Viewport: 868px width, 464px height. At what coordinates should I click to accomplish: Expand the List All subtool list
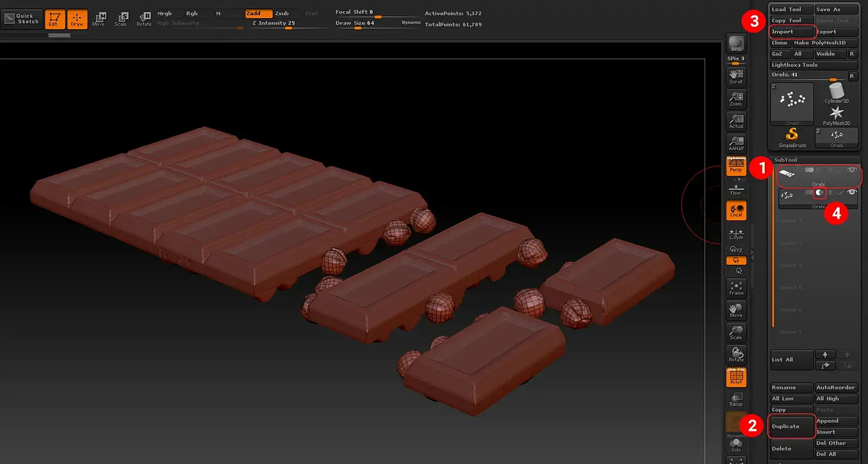point(792,360)
